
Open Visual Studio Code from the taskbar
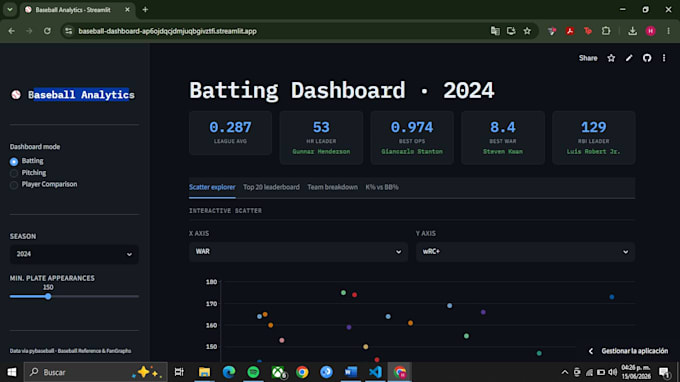coord(375,372)
